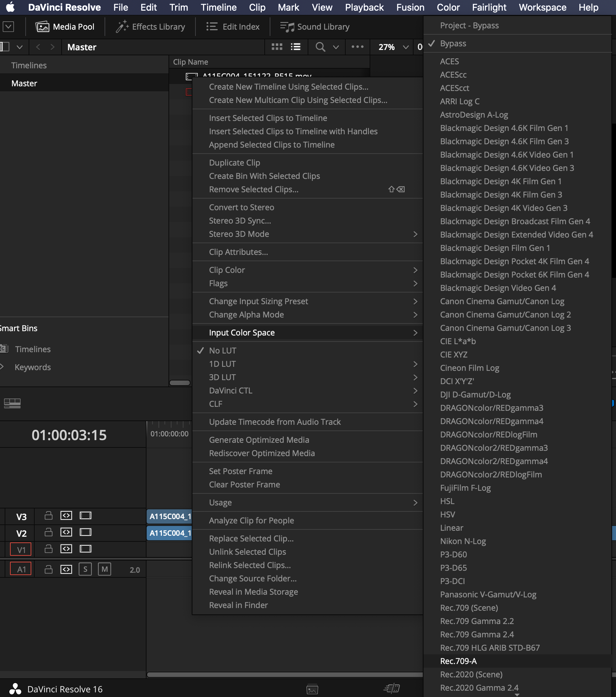This screenshot has height=697, width=616.
Task: Open the Apple menu
Action: point(10,7)
